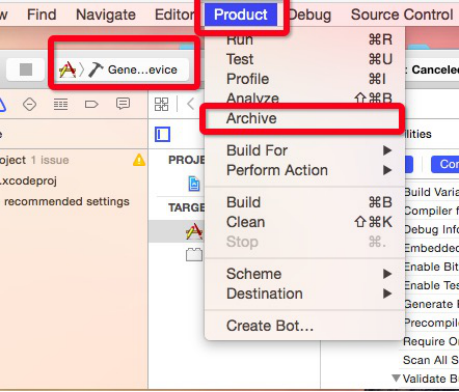Click the Stop square button in toolbar
The width and height of the screenshot is (459, 392).
[26, 70]
